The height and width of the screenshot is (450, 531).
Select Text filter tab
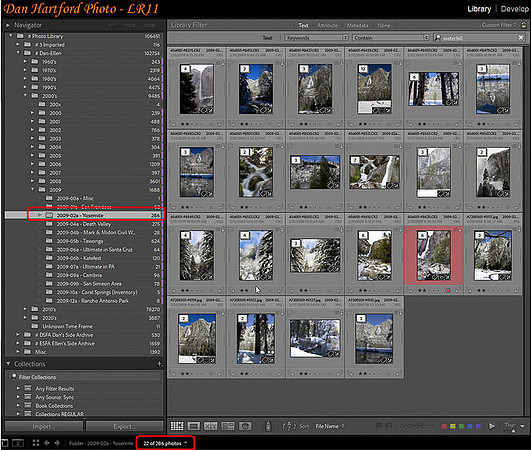click(303, 25)
